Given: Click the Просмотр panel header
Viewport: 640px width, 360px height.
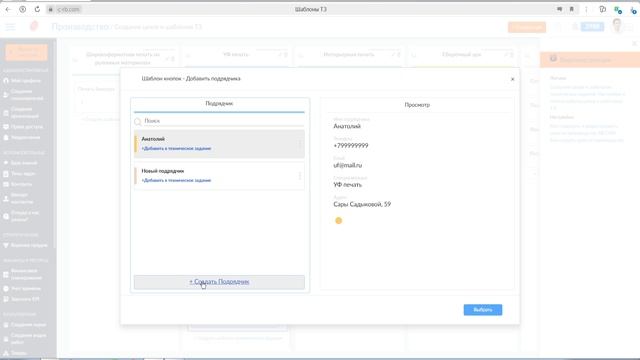Looking at the screenshot, I should 417,105.
